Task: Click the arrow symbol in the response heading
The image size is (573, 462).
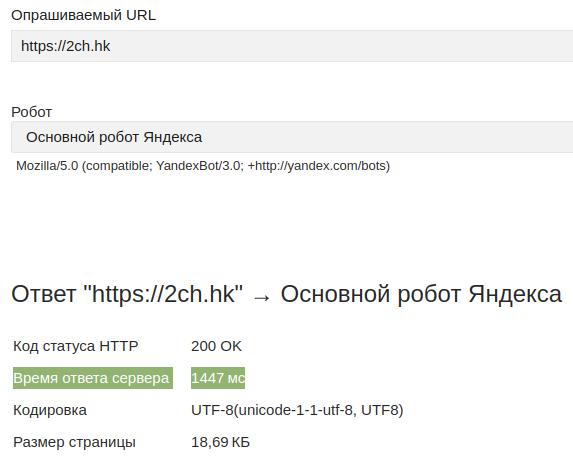Action: click(262, 297)
